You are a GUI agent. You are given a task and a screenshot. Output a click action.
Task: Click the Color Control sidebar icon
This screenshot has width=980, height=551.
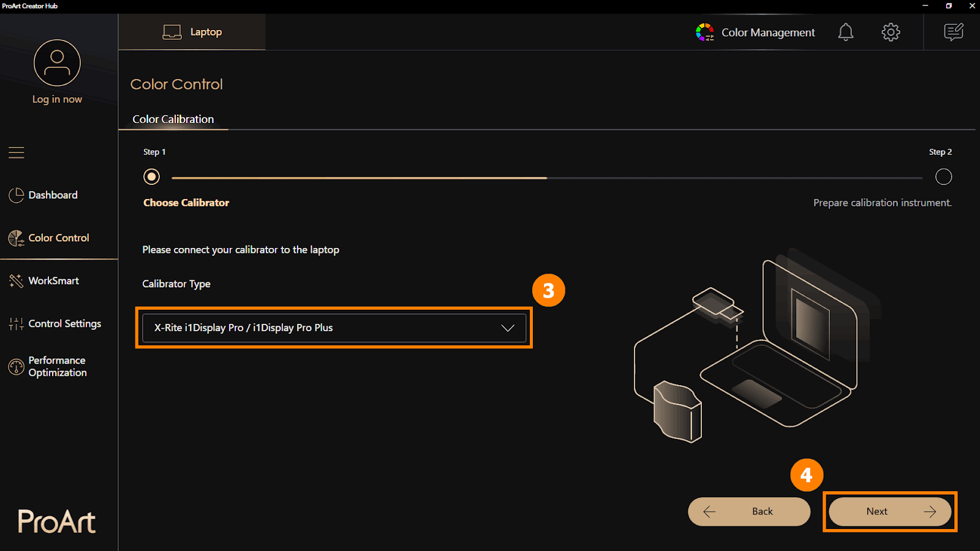click(16, 238)
